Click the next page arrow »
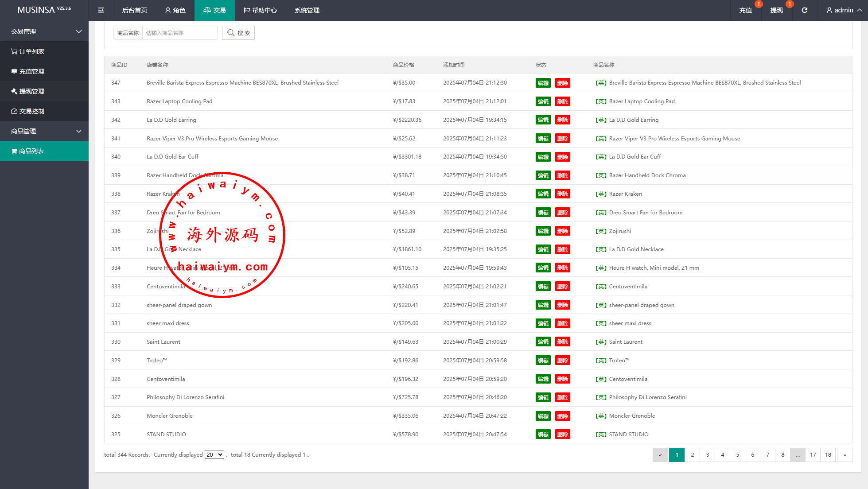Screen dimensions: 868x489 [844, 455]
